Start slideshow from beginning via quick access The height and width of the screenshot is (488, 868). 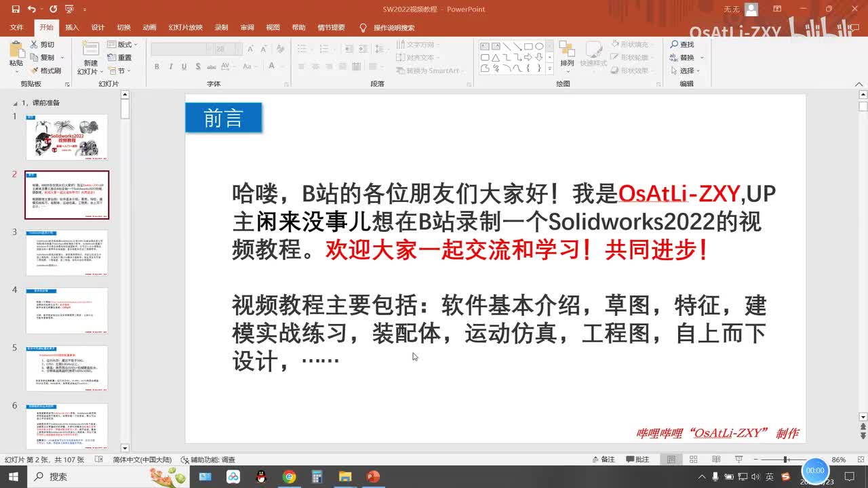tap(68, 9)
